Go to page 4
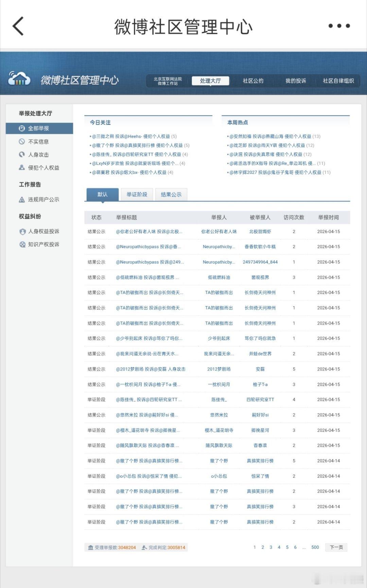 (x=279, y=547)
